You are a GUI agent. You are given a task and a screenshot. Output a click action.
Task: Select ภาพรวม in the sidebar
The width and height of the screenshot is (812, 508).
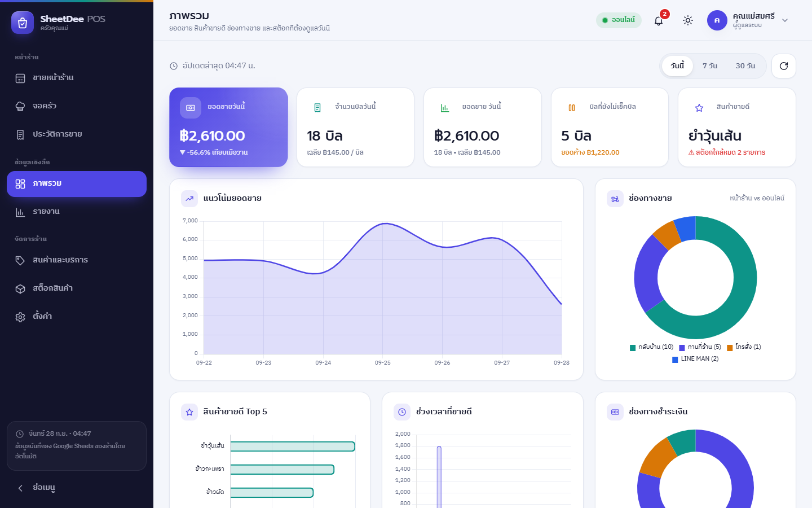tap(77, 184)
